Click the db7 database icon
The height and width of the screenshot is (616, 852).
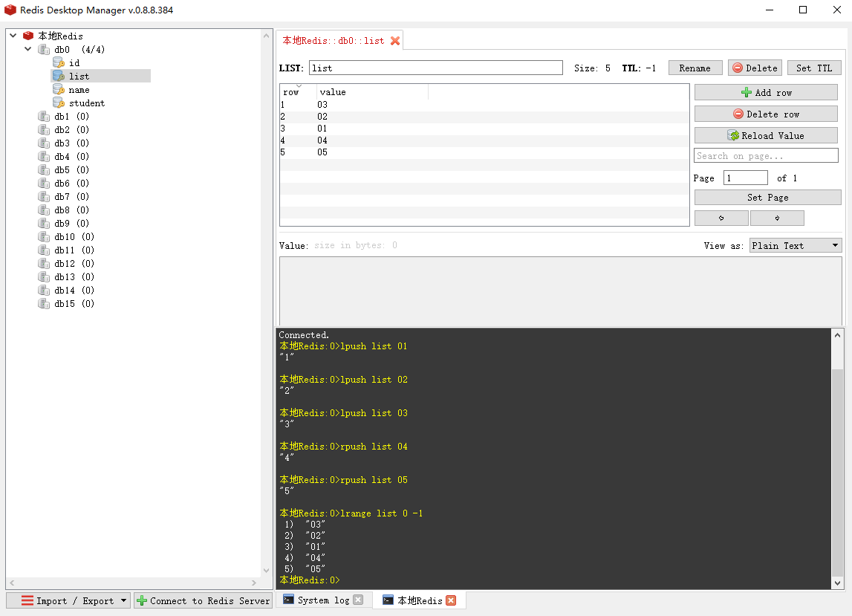click(44, 197)
